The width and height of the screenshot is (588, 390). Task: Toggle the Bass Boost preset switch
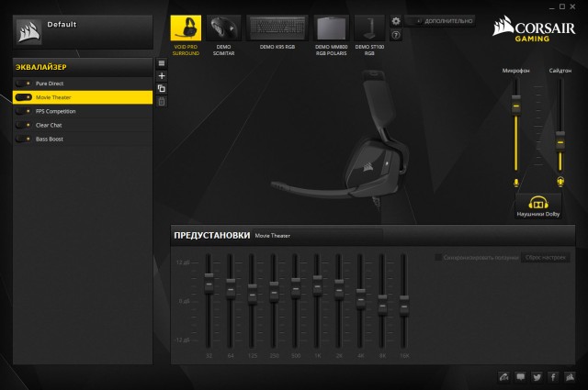tap(23, 139)
